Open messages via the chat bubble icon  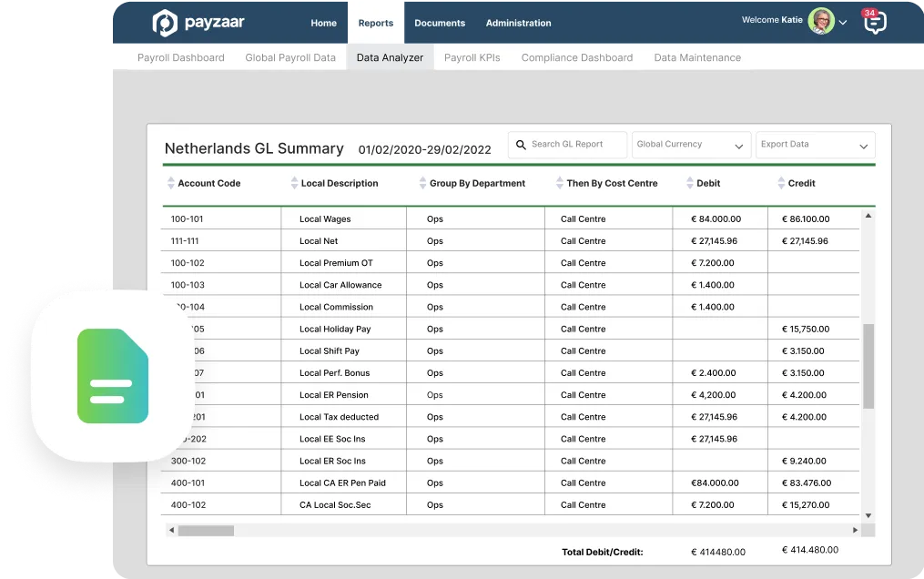(874, 23)
